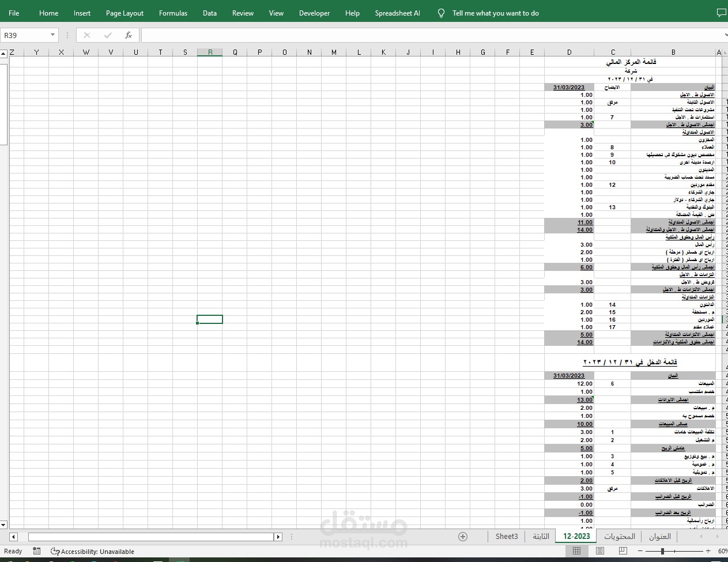
Task: Open the View ribbon tab
Action: pos(276,13)
